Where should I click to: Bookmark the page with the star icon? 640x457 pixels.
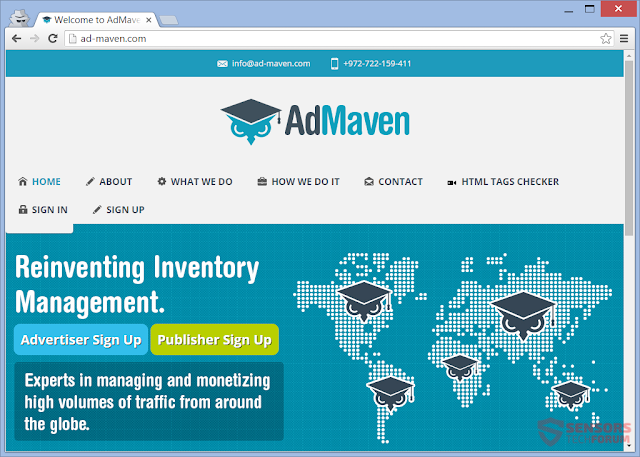[606, 38]
